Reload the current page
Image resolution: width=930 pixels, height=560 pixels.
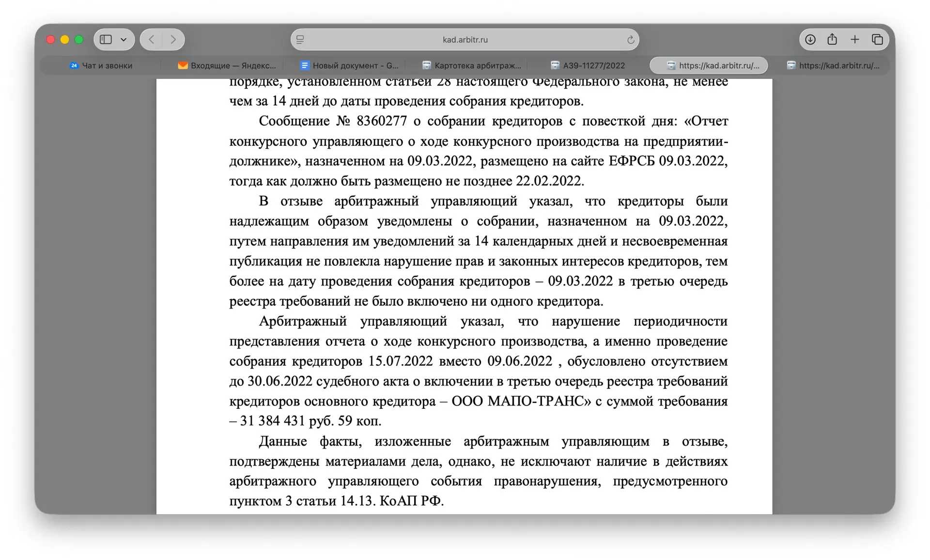(630, 40)
